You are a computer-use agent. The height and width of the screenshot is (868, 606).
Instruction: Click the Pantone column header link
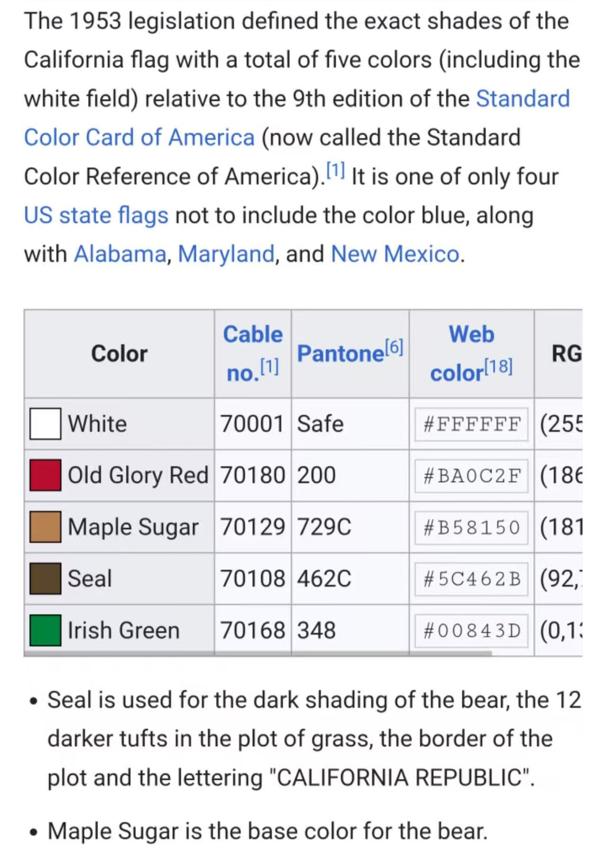coord(340,354)
